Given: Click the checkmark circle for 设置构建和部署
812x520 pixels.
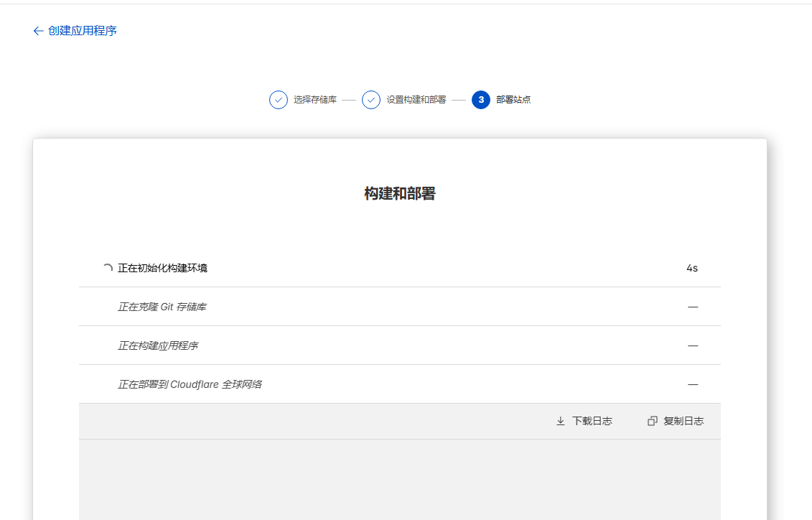Looking at the screenshot, I should coord(371,100).
